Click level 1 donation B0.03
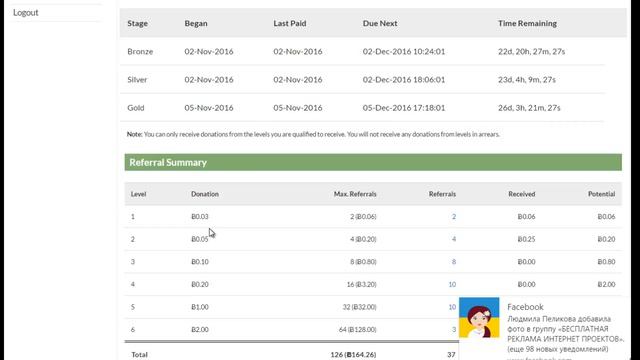Viewport: 640px width, 360px height. pos(200,217)
